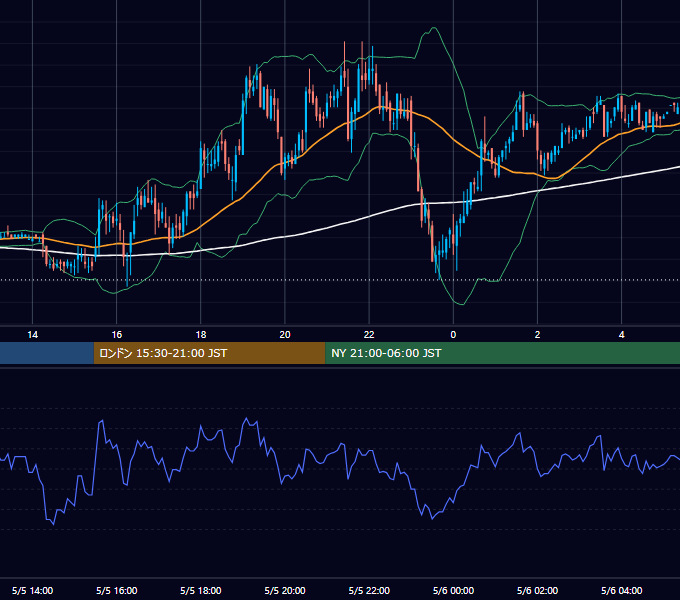The image size is (680, 600).
Task: Click the 5/5 22:00 time label
Action: [x=369, y=590]
